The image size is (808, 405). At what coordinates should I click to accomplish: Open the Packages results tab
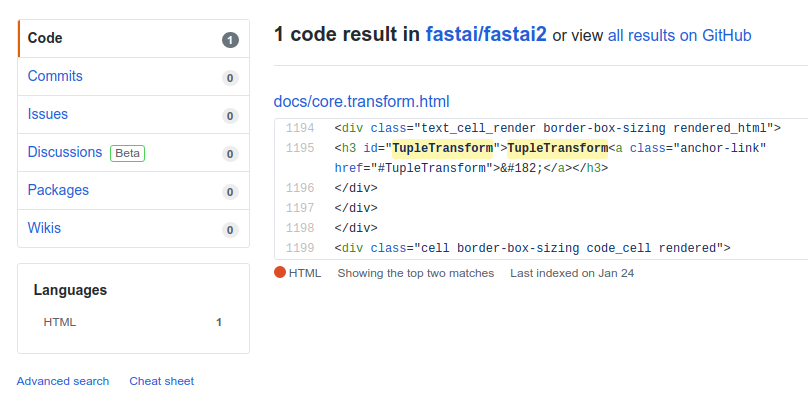(x=133, y=191)
